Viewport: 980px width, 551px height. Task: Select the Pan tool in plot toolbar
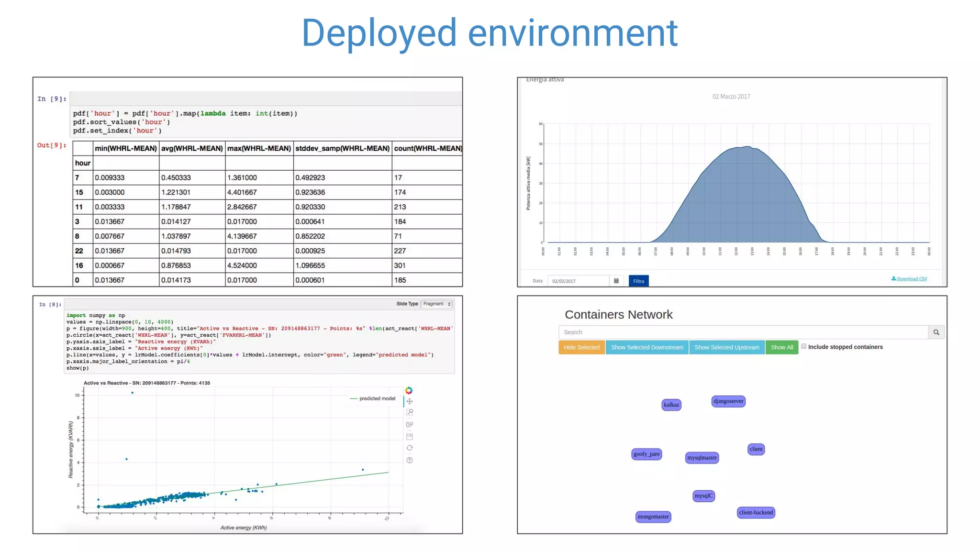[410, 401]
